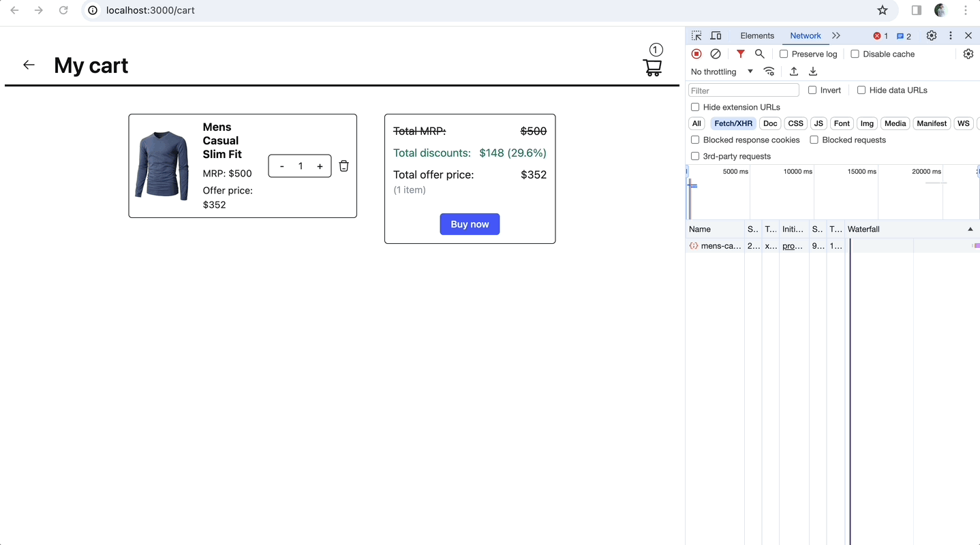The image size is (980, 545).
Task: Open the DevTools three-dot customize menu
Action: (x=951, y=35)
